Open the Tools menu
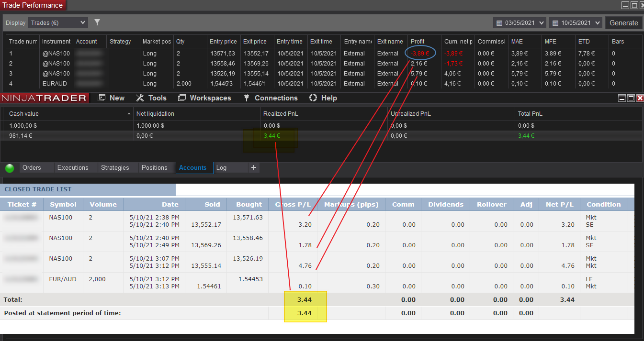Image resolution: width=644 pixels, height=341 pixels. (151, 98)
